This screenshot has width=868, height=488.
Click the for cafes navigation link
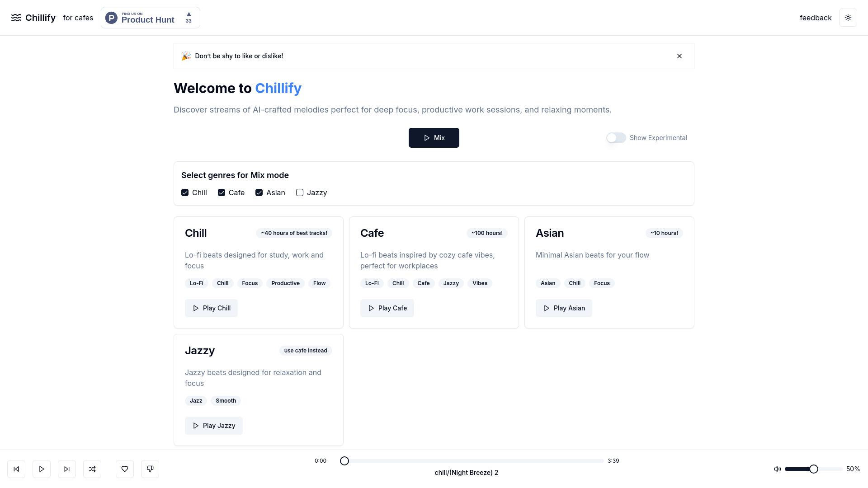point(78,17)
